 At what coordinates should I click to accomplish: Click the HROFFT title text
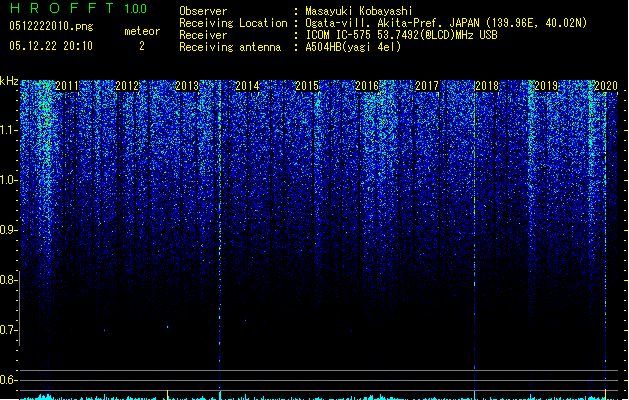coord(62,8)
